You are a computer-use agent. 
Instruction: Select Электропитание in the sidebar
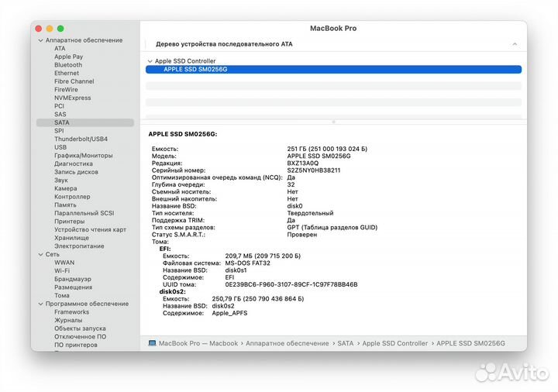(x=79, y=246)
